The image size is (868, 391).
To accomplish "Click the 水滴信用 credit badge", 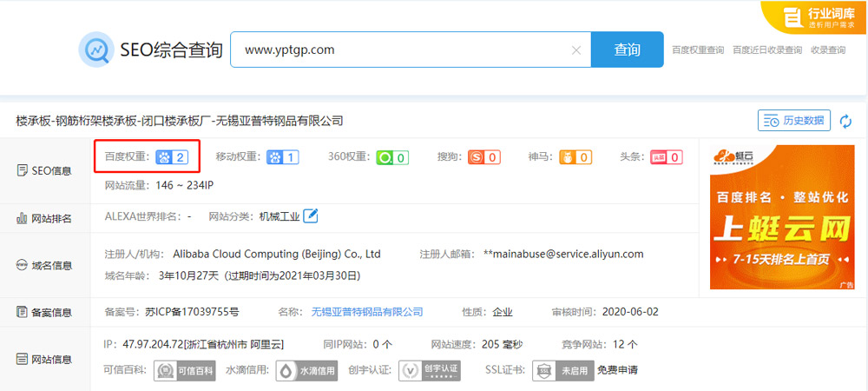I will coord(307,371).
